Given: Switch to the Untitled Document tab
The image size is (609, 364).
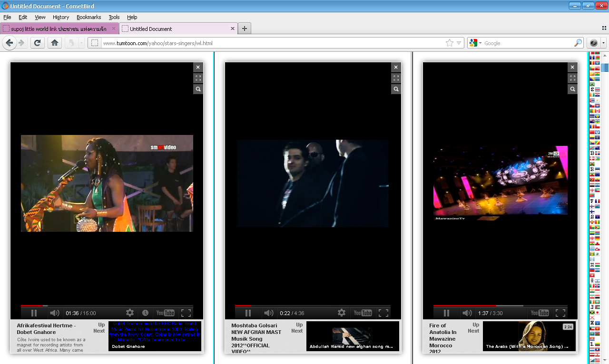Looking at the screenshot, I should tap(178, 29).
